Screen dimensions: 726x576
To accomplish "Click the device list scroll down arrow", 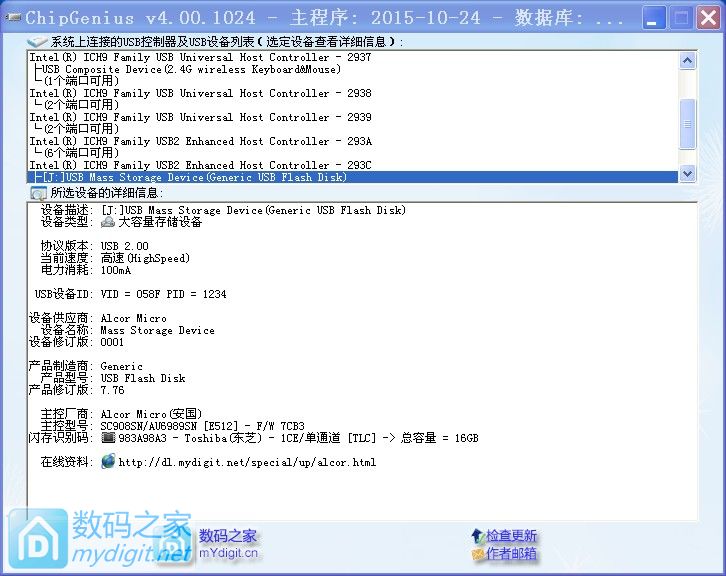I will pyautogui.click(x=688, y=174).
